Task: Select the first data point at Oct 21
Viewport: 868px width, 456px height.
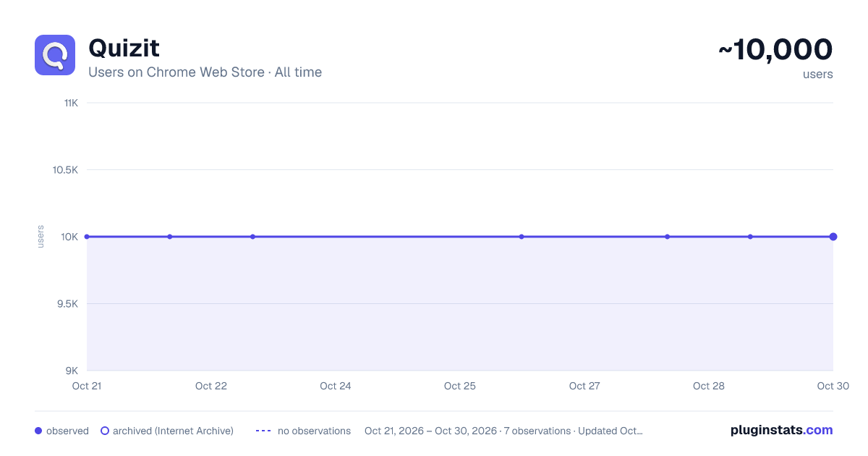Action: click(x=87, y=237)
